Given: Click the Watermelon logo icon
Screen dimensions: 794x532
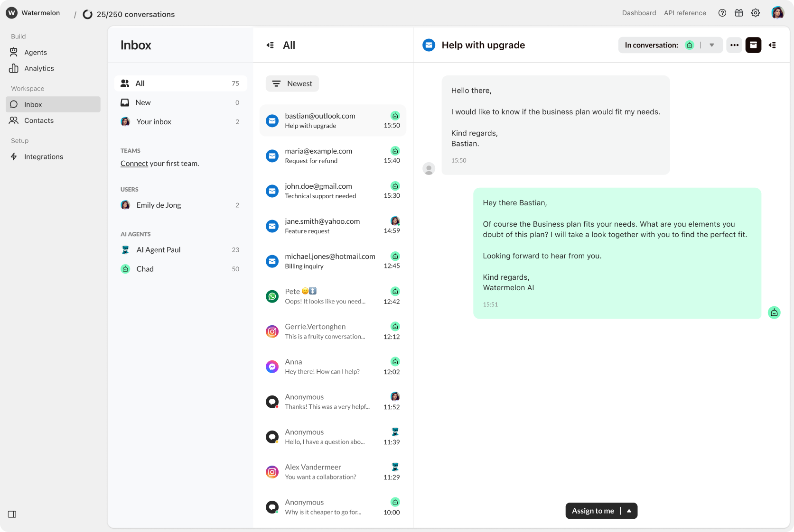Looking at the screenshot, I should pos(11,13).
